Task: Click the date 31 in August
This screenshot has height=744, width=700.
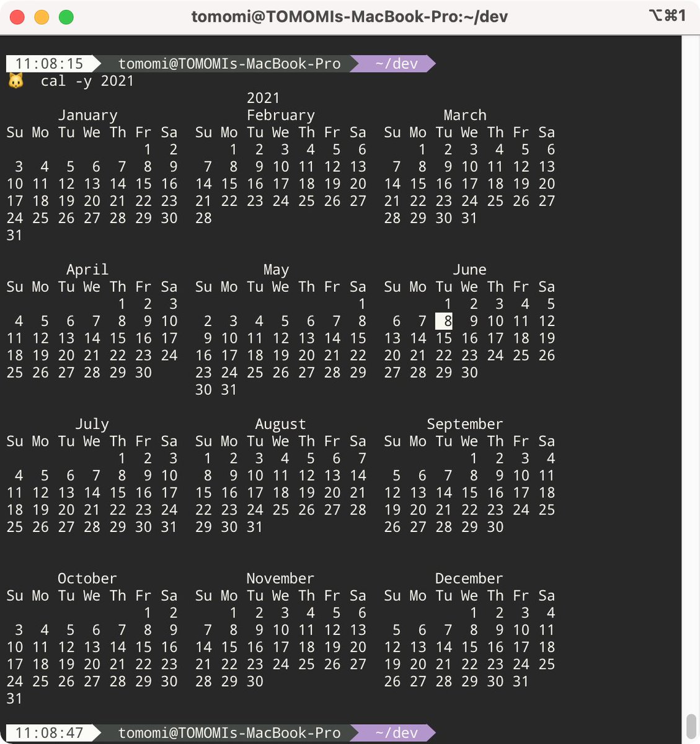Action: tap(255, 527)
